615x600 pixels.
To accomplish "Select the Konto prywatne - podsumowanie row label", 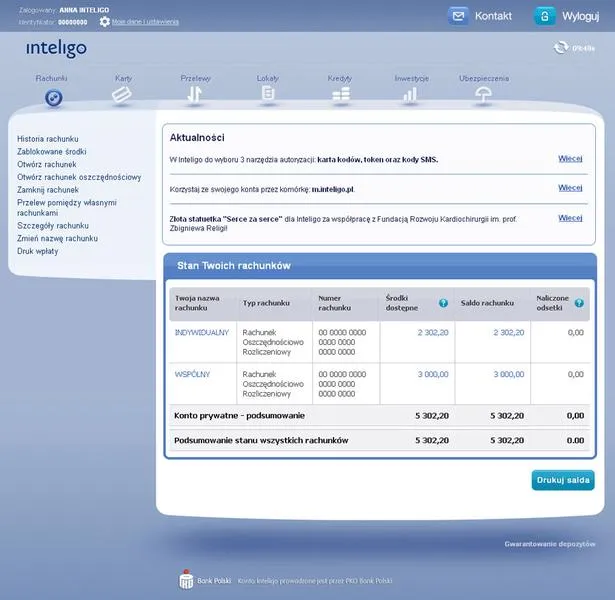I will coord(239,415).
